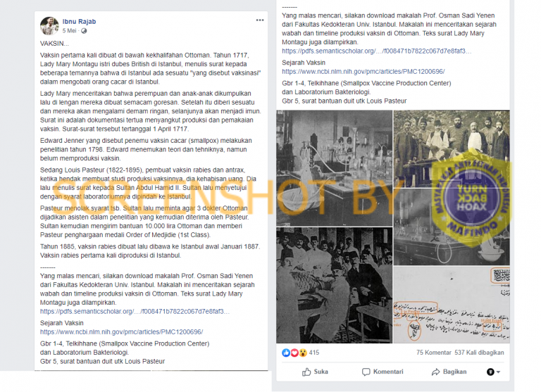Click the Komentari comment button
The width and height of the screenshot is (541, 392).
tap(383, 372)
